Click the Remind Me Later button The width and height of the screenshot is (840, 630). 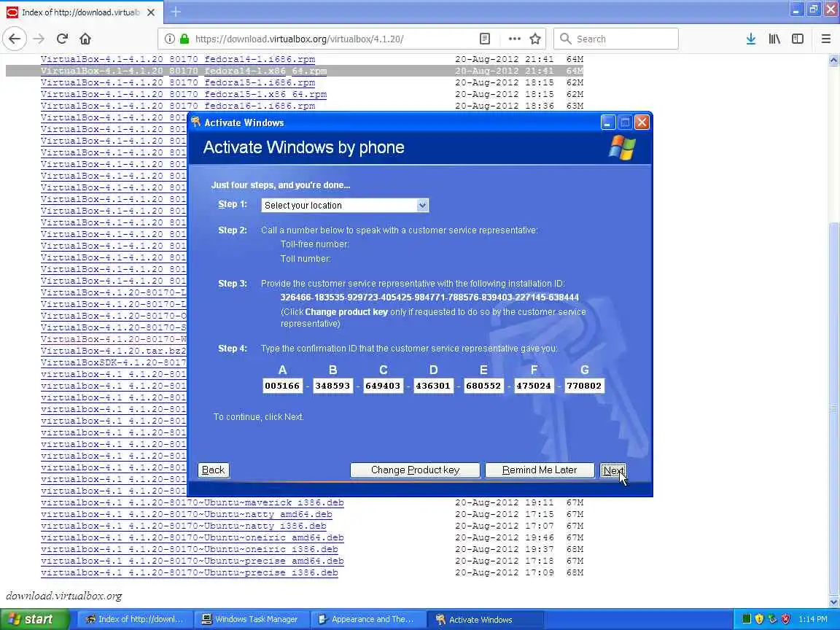(540, 470)
